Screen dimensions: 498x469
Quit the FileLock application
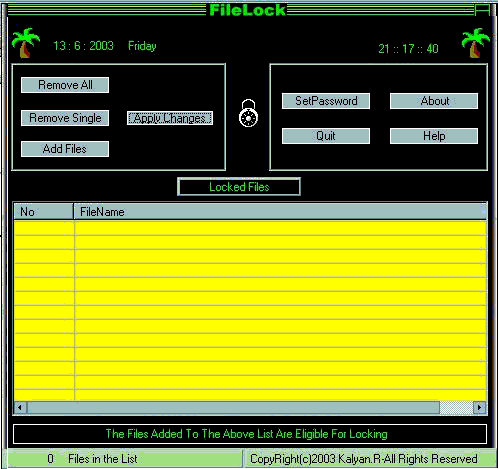[x=326, y=136]
